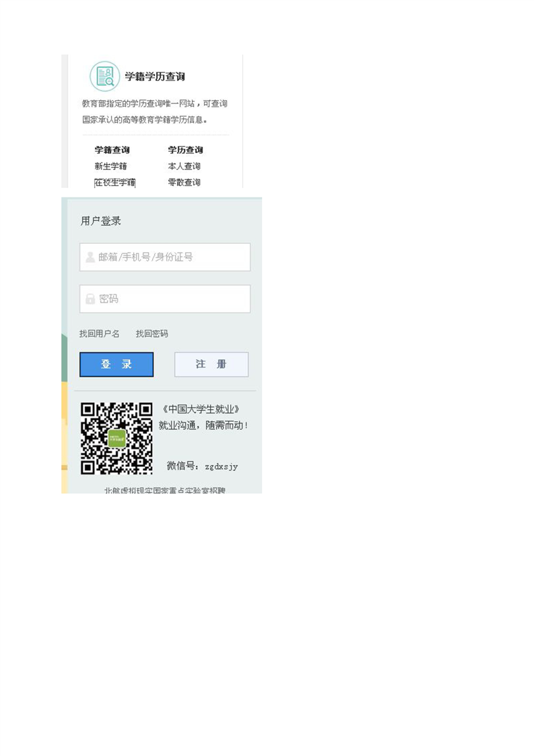The image size is (534, 756).
Task: Open the 学籍学历查询 heading
Action: click(155, 77)
